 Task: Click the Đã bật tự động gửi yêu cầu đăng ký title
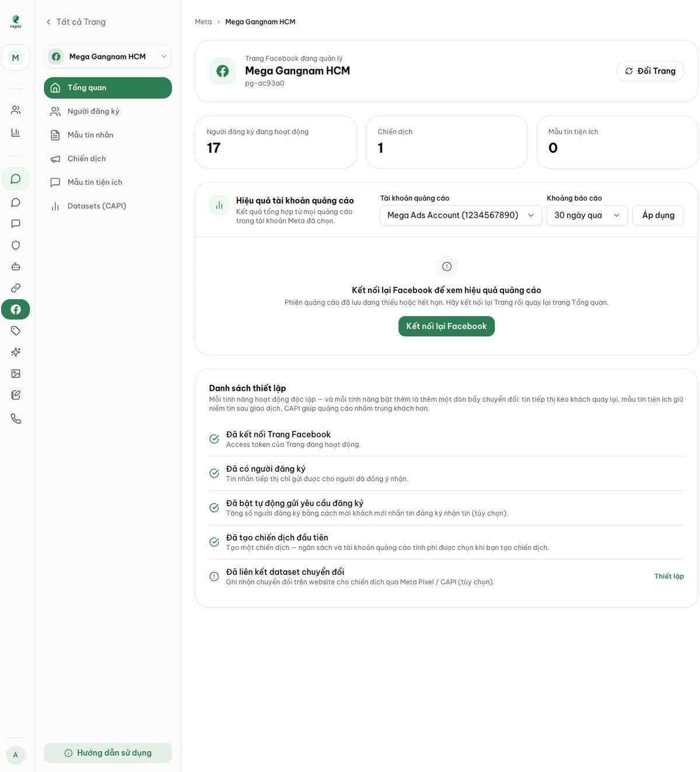(x=295, y=503)
